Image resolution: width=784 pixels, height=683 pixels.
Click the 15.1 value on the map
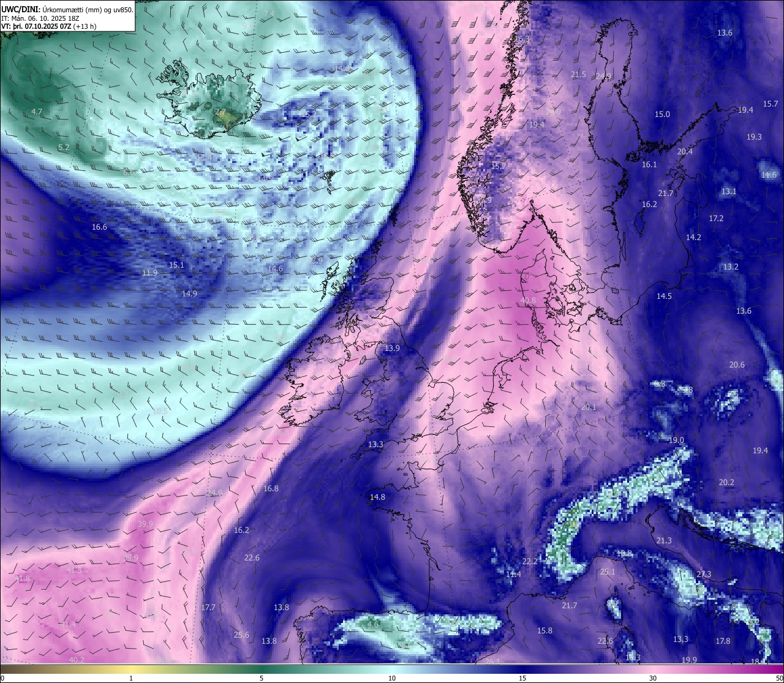pos(176,265)
